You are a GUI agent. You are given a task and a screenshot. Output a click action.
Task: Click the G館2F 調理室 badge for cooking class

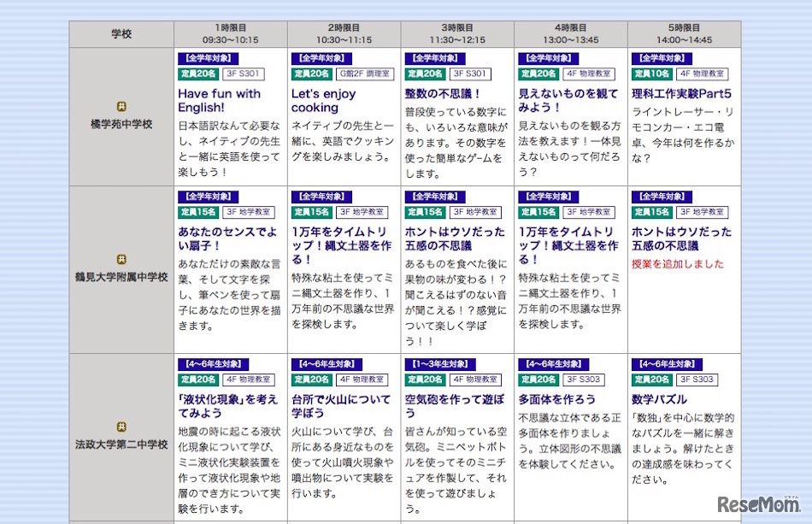tap(364, 74)
